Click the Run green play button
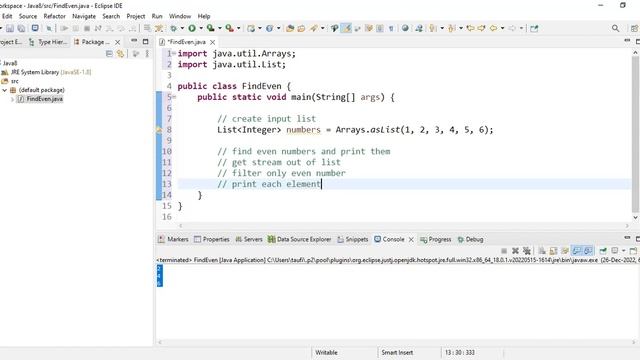This screenshot has height=360, width=640. 192,28
